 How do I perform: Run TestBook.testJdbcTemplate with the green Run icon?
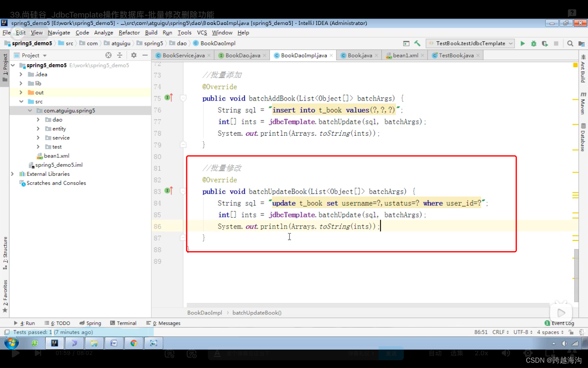[522, 43]
